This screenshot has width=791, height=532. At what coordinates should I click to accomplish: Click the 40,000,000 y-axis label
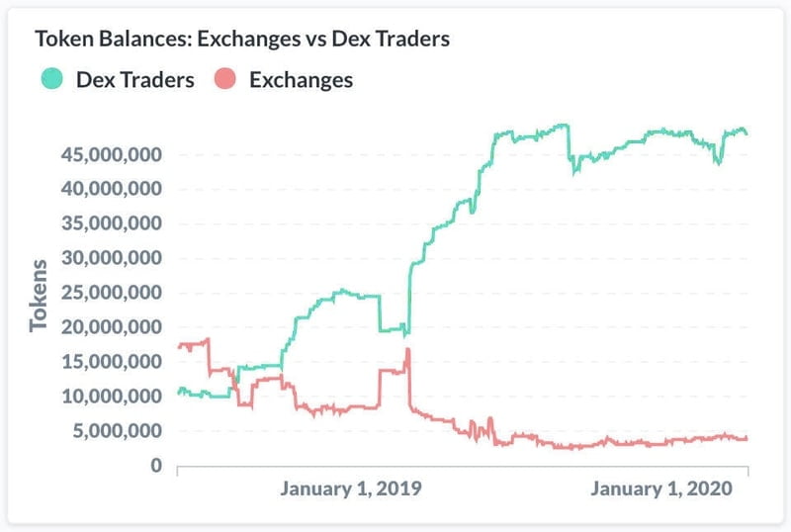(x=112, y=189)
